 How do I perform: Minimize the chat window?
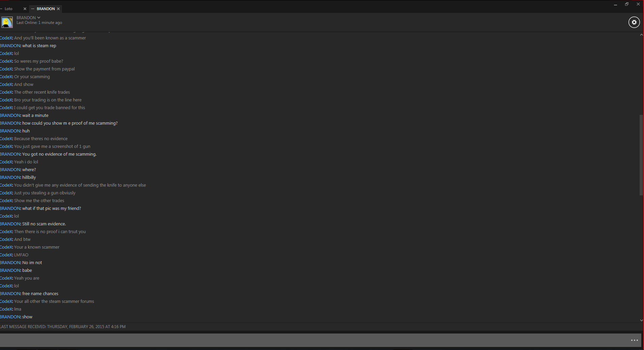click(615, 5)
